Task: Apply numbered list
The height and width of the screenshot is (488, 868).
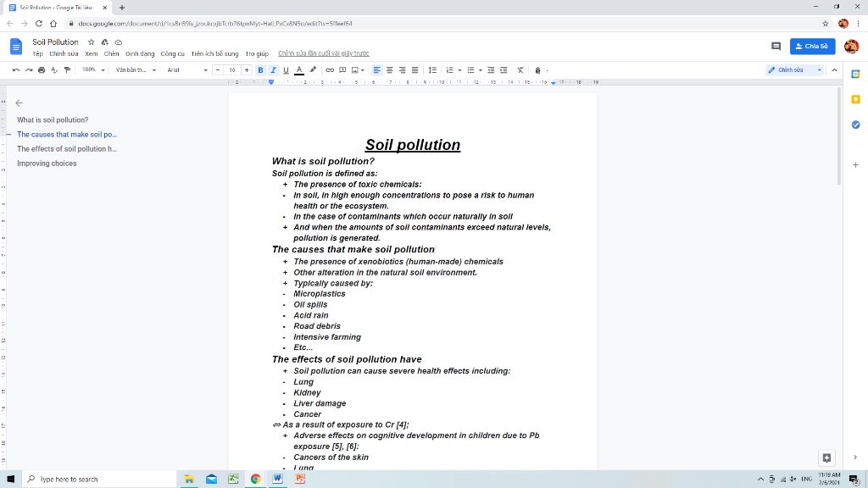Action: pyautogui.click(x=449, y=70)
